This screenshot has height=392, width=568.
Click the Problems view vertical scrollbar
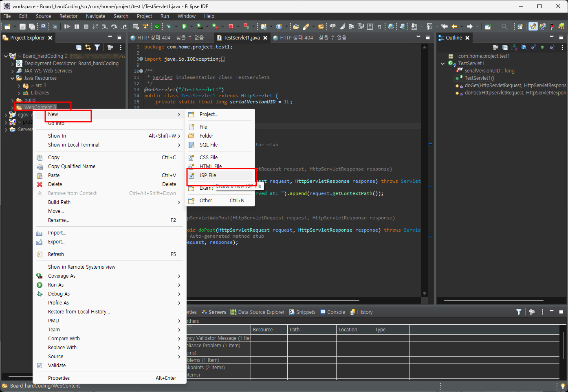point(564,345)
